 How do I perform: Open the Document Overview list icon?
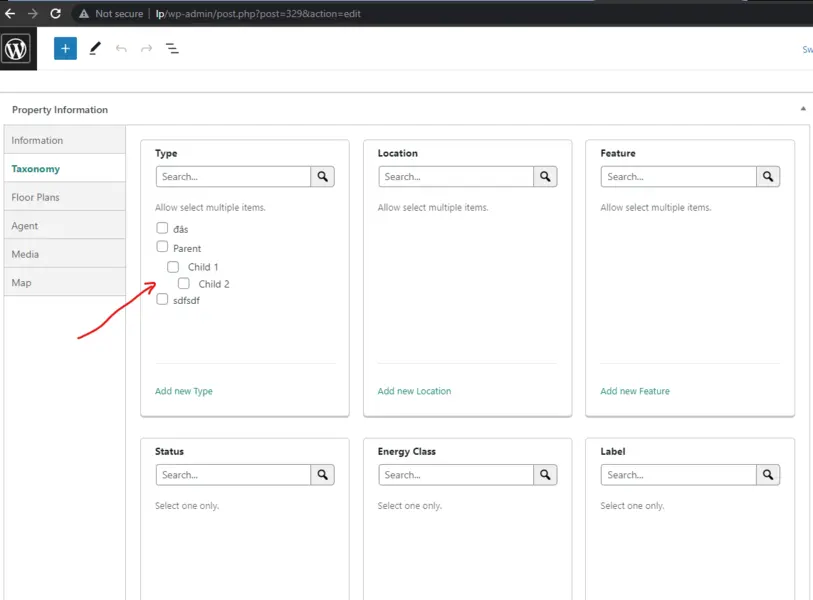[173, 47]
